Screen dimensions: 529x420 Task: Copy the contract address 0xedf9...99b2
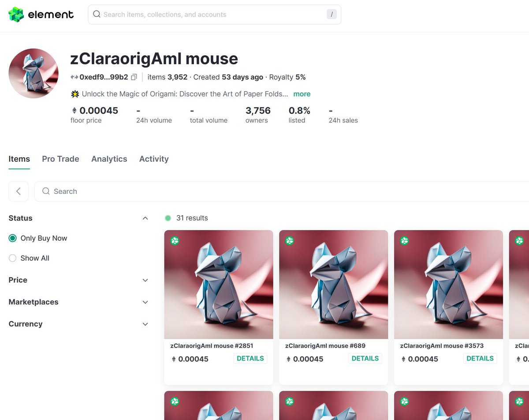(134, 77)
